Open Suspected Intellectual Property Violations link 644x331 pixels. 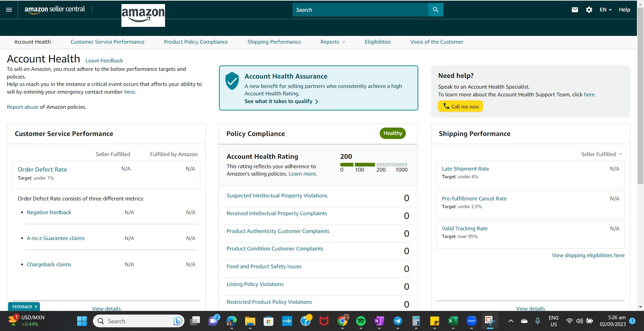[x=277, y=196]
